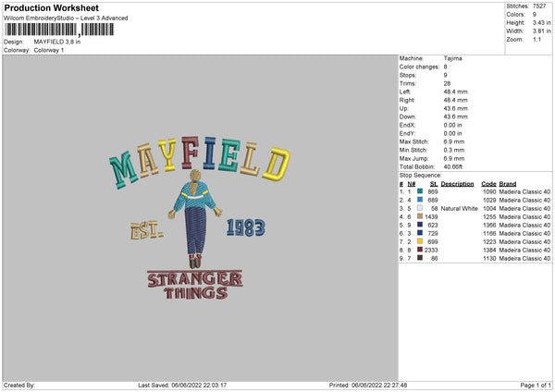Click the Natural White swatch for code 1004
This screenshot has width=555, height=392.
(420, 208)
